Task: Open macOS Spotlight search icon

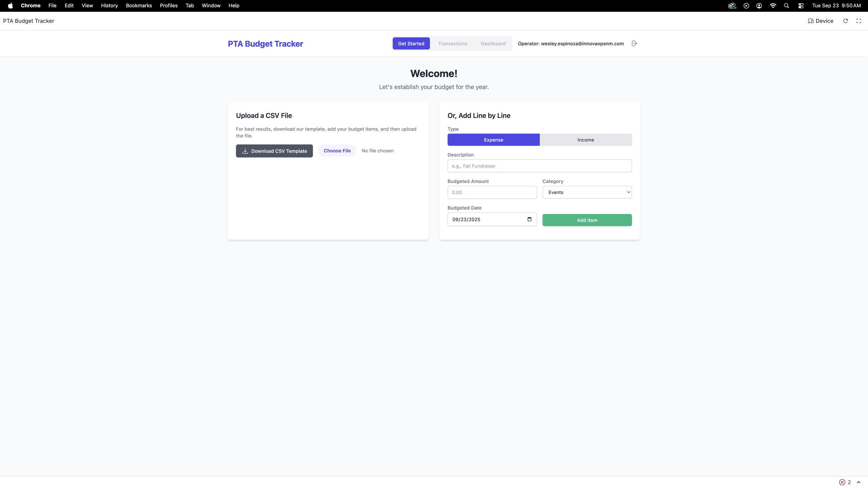Action: click(x=786, y=6)
